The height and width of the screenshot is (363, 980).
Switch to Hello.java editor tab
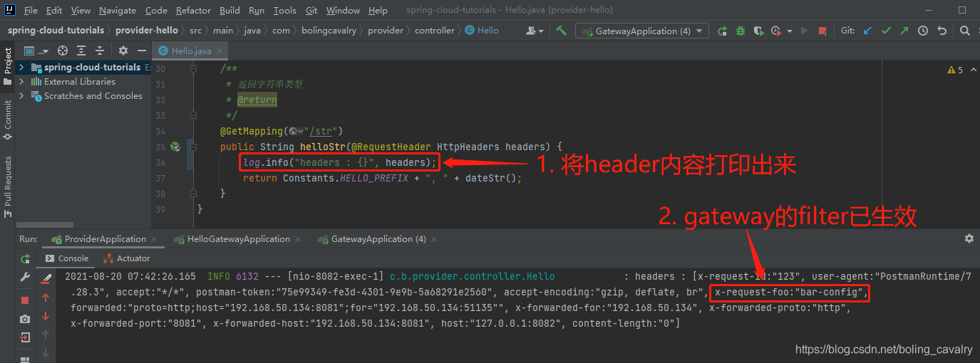click(192, 51)
